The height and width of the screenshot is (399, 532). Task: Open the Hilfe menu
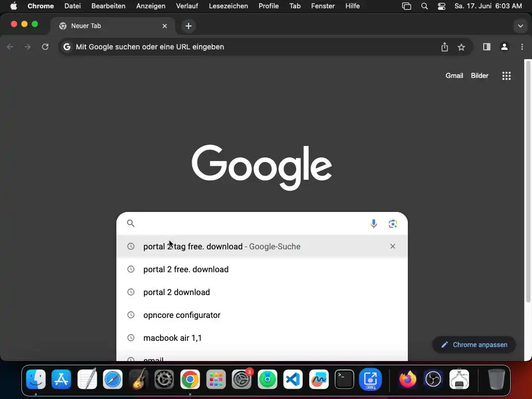353,6
